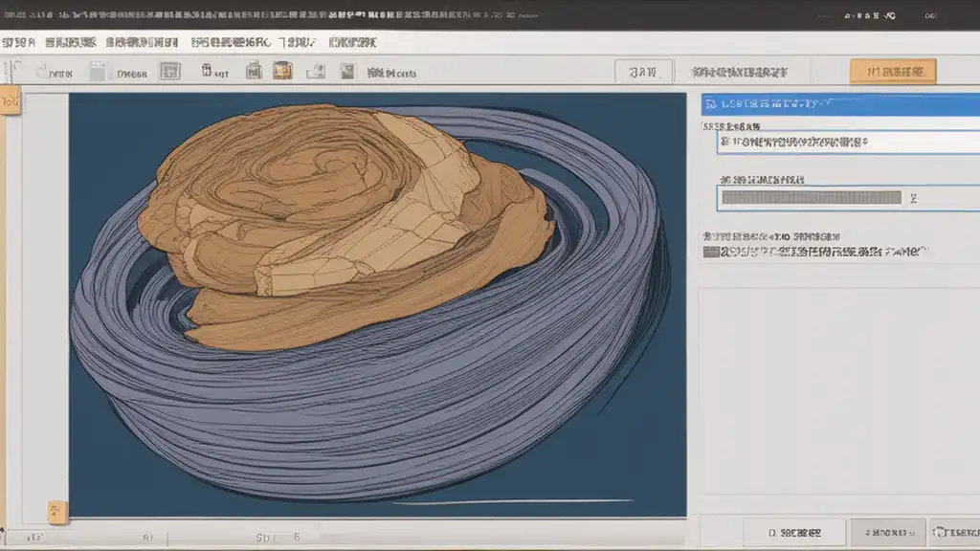Toggle the checkbox in the right panel
The image size is (980, 551).
point(710,252)
